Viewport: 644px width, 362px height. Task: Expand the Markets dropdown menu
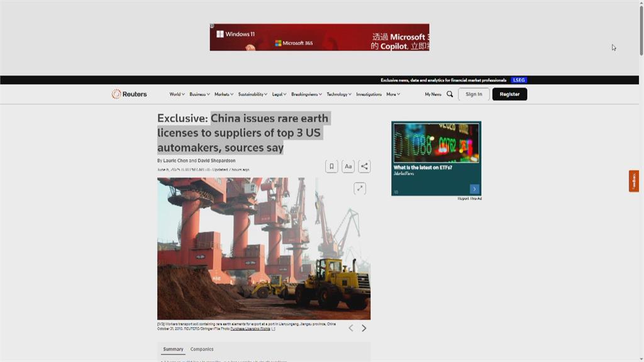point(223,94)
